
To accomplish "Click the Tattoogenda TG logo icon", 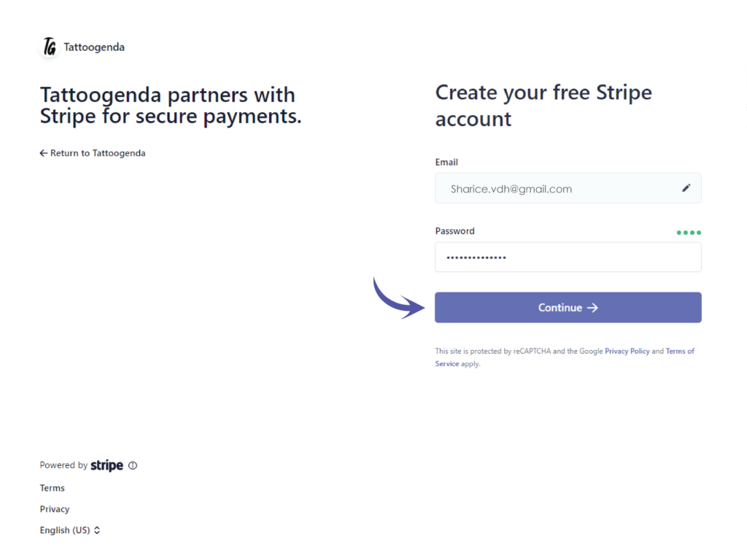I will (49, 47).
